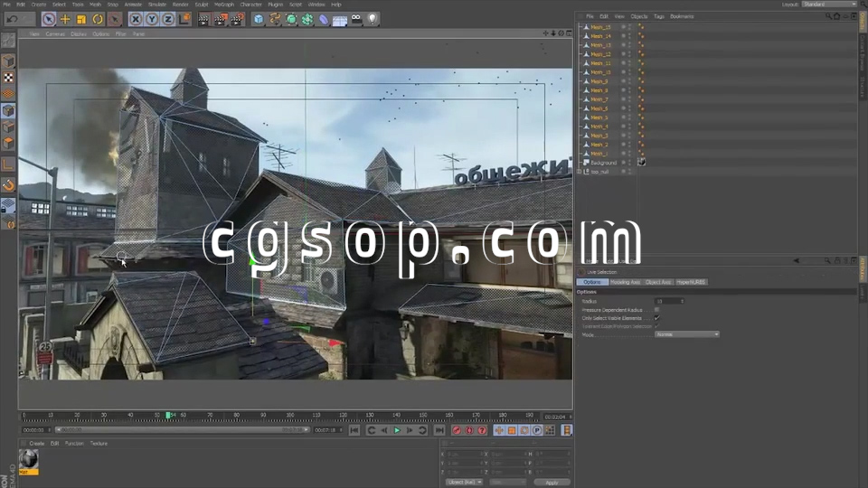Viewport: 868px width, 488px height.
Task: Select the Texture mode checkerboard icon
Action: point(8,78)
